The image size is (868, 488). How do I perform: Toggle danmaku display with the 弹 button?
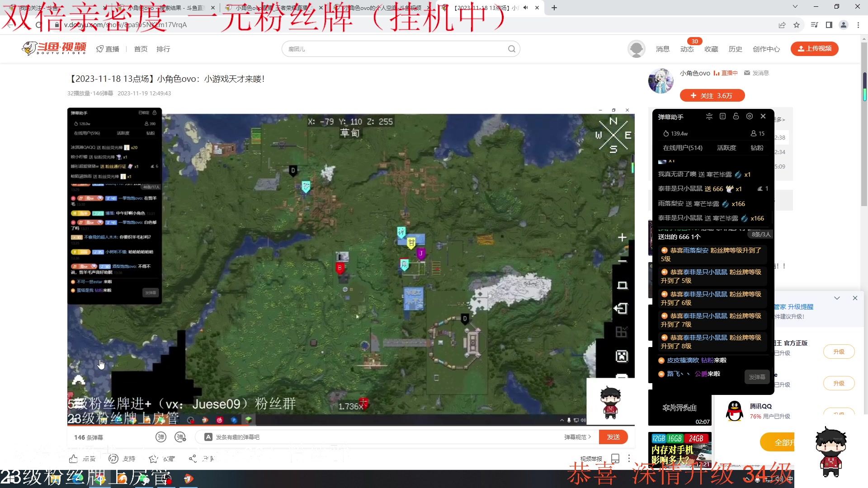[161, 436]
